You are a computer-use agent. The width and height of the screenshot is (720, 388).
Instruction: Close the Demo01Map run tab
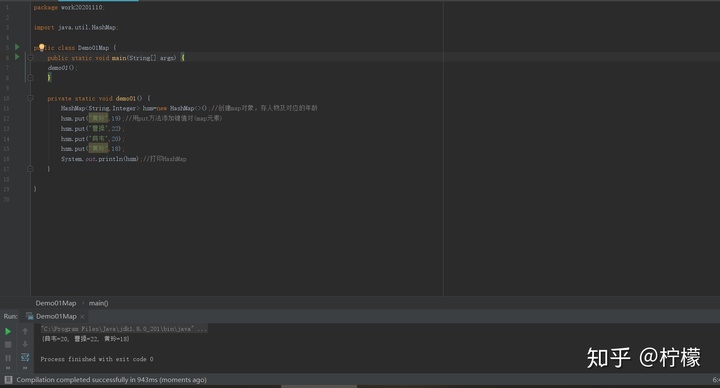83,317
